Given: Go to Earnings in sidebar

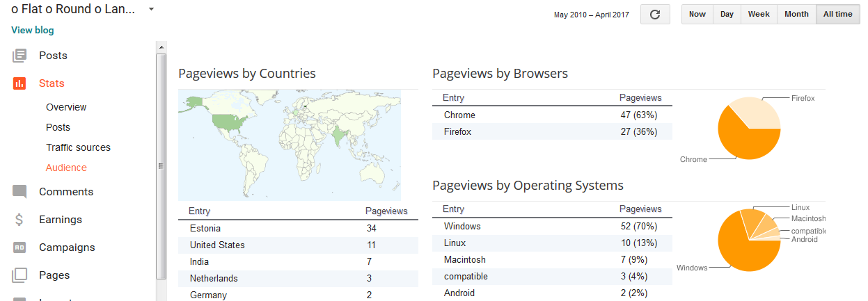Looking at the screenshot, I should 61,220.
